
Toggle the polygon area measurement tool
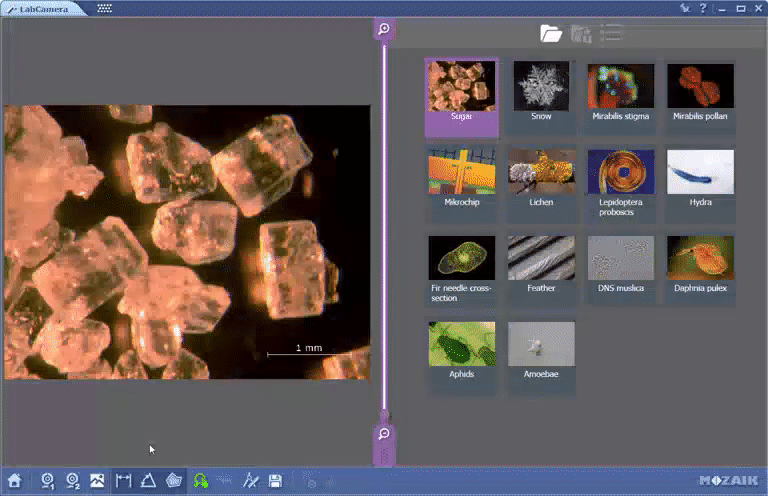pyautogui.click(x=174, y=481)
